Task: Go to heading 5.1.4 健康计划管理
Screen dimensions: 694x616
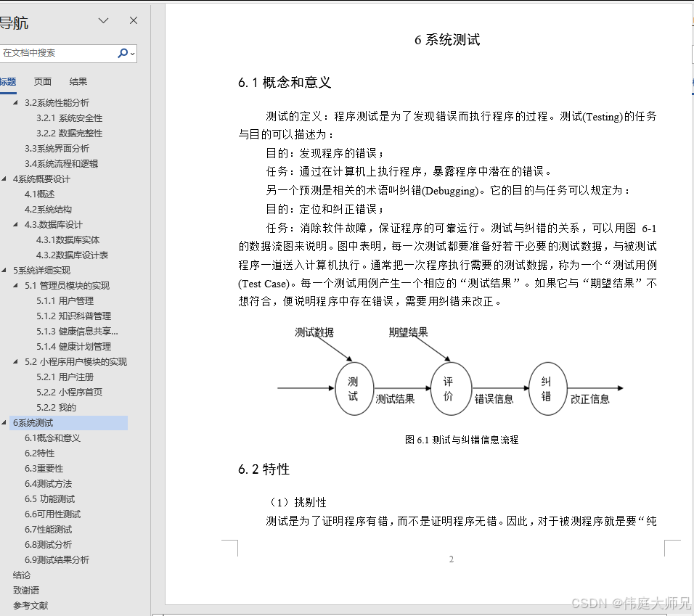Action: pyautogui.click(x=73, y=347)
